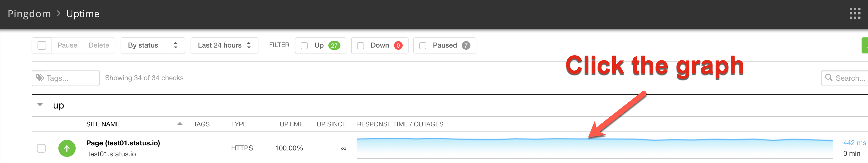Open the Last 24 hours dropdown
Image resolution: width=868 pixels, height=163 pixels.
coord(224,45)
